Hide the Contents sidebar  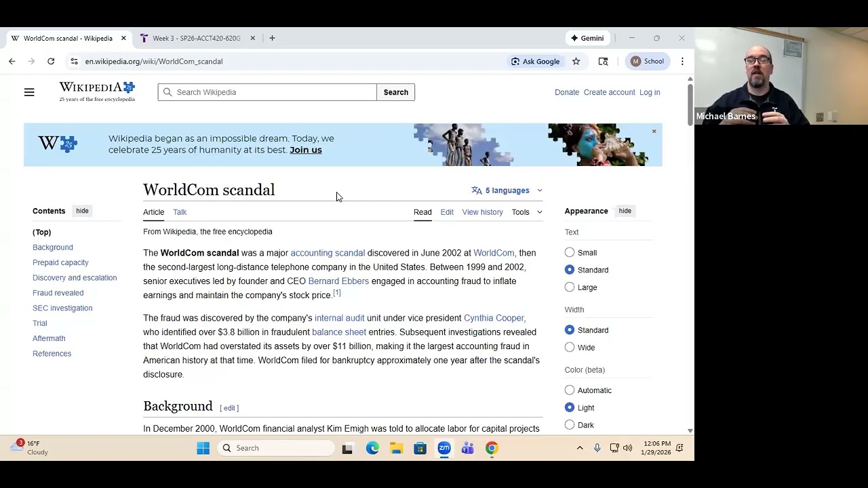point(82,211)
